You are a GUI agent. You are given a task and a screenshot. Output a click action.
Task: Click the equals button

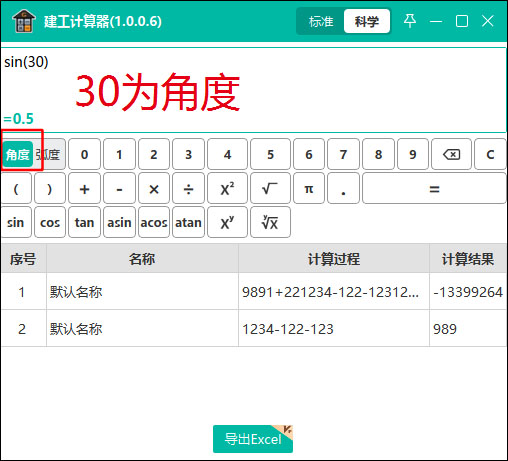[434, 189]
